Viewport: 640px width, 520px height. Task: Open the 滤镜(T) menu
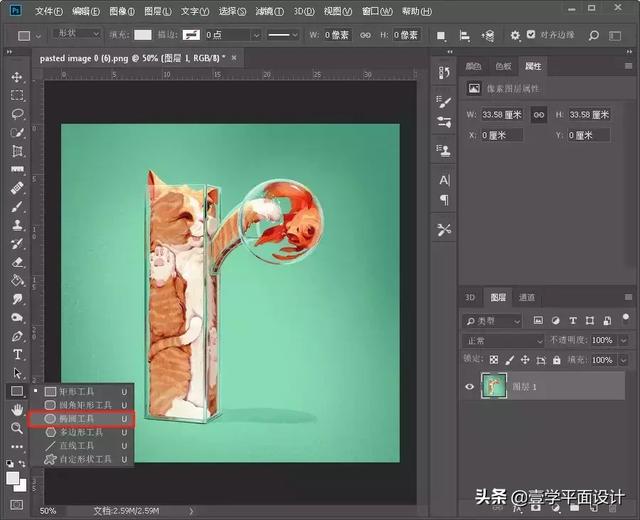[x=269, y=11]
